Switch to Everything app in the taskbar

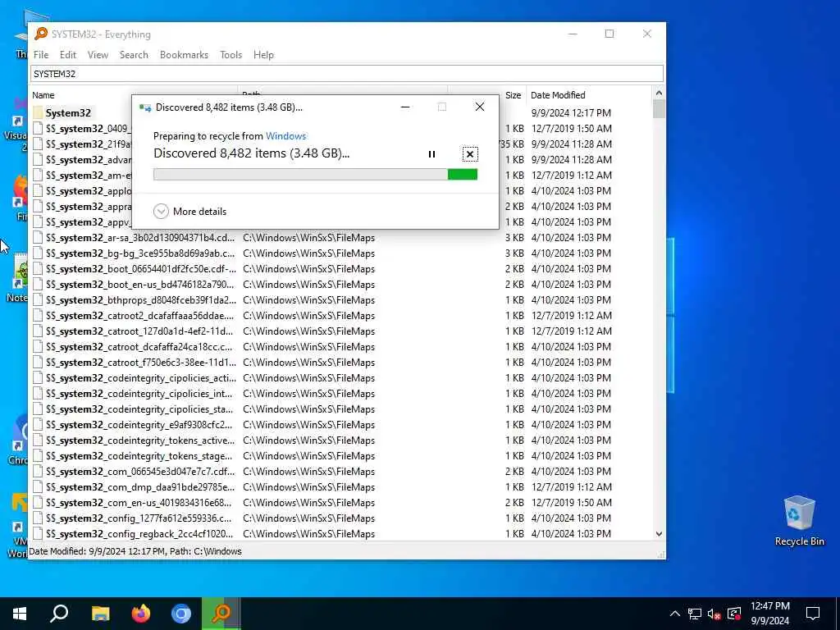click(x=221, y=614)
